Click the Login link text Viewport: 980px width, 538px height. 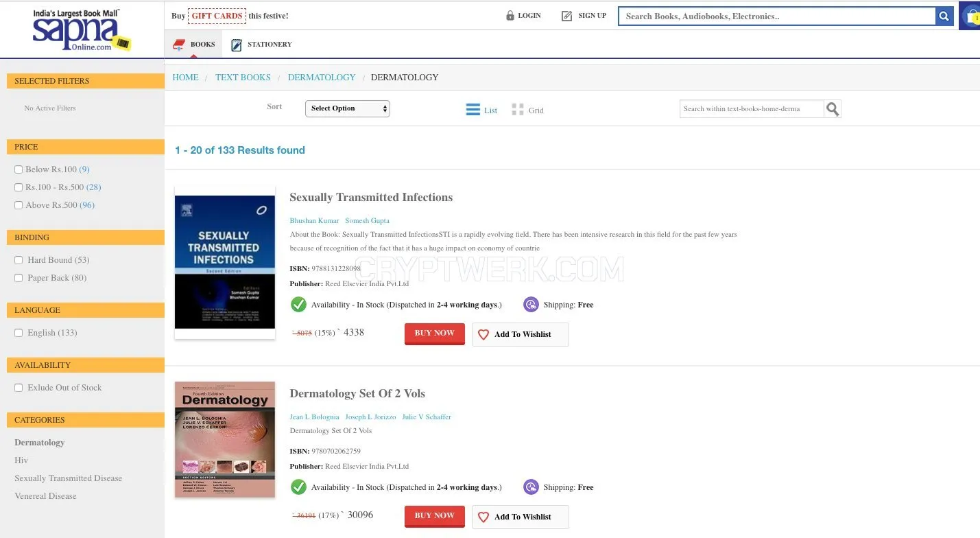click(x=529, y=16)
